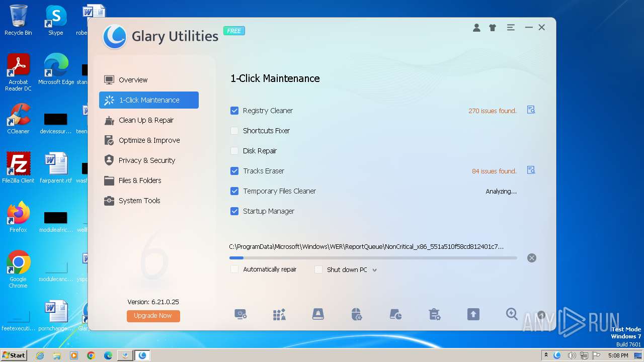Click the scan progress bar

373,258
